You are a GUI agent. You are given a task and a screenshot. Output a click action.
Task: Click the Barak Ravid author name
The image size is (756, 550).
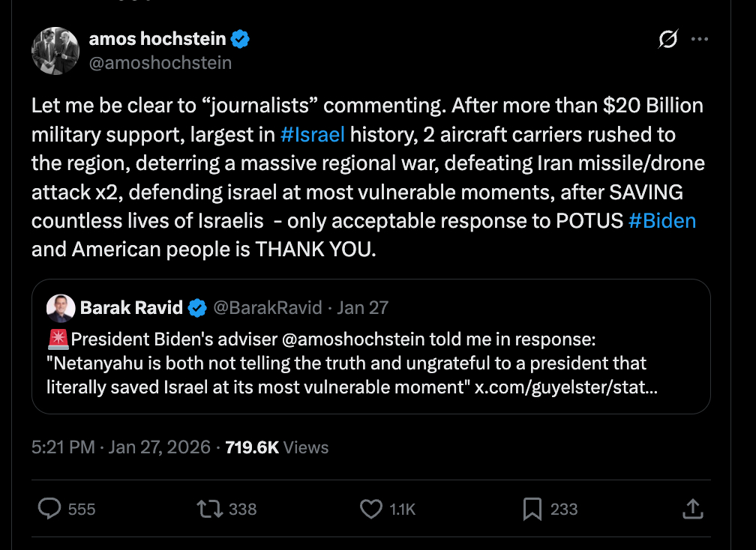pyautogui.click(x=131, y=307)
